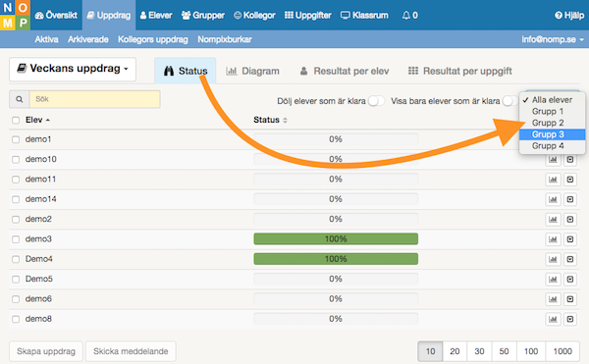Open the Veckans uppdrag dropdown
This screenshot has width=589, height=364.
(x=73, y=69)
